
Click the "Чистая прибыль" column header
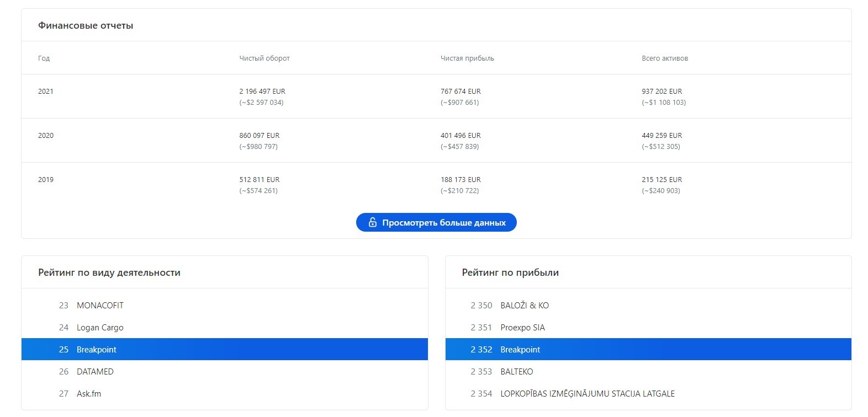click(x=467, y=58)
